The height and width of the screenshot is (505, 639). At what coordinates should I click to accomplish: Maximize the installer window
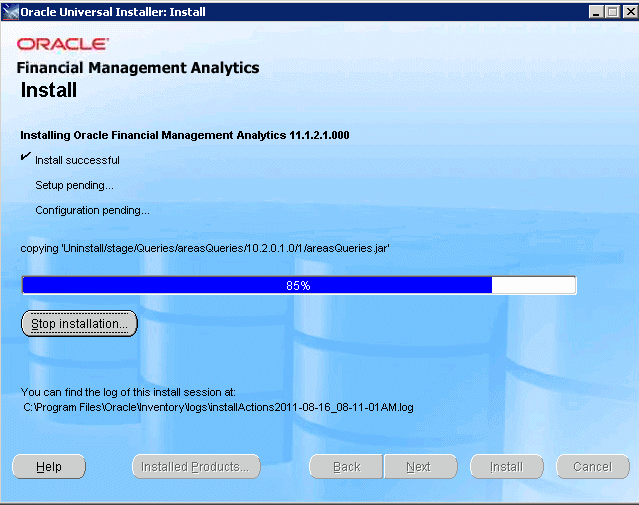[x=613, y=12]
